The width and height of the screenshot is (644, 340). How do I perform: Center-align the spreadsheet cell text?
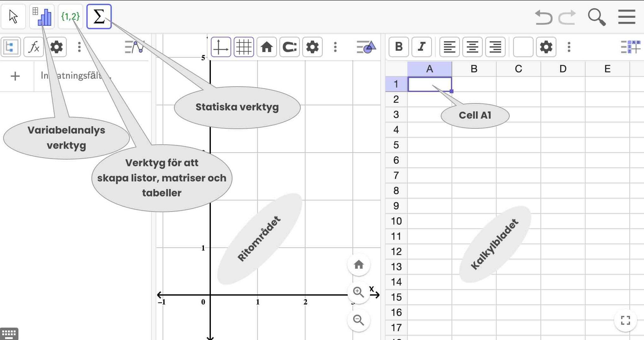(x=472, y=47)
